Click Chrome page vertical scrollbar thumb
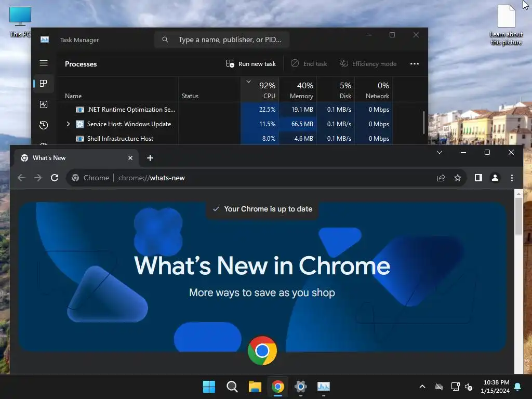The width and height of the screenshot is (532, 399). point(518,216)
